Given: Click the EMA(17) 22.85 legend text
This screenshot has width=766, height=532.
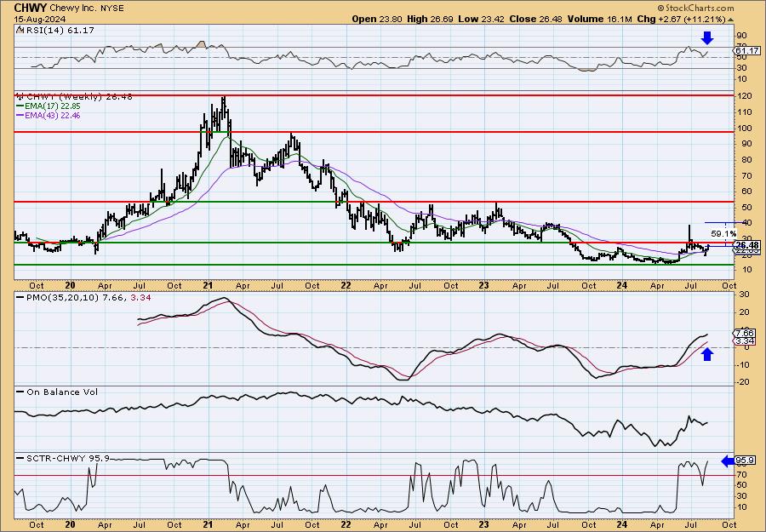Looking at the screenshot, I should tap(54, 106).
